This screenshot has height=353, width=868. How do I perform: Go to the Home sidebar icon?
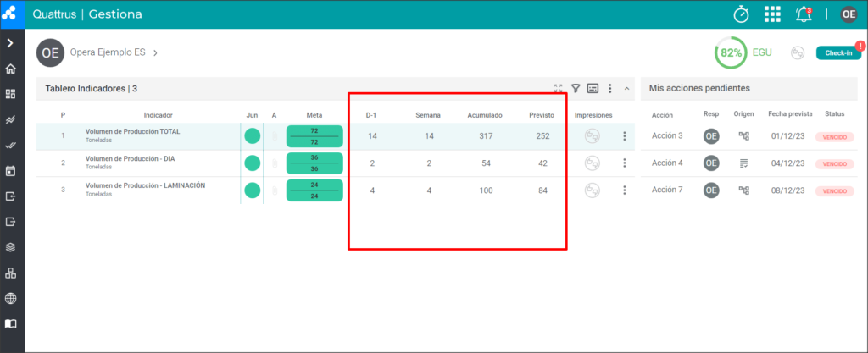(10, 69)
